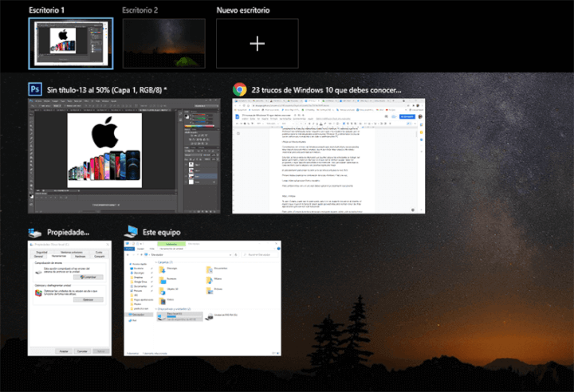Switch to the Escritorio 2 desktop thumbnail
Viewport: 574px width, 392px height.
(164, 44)
